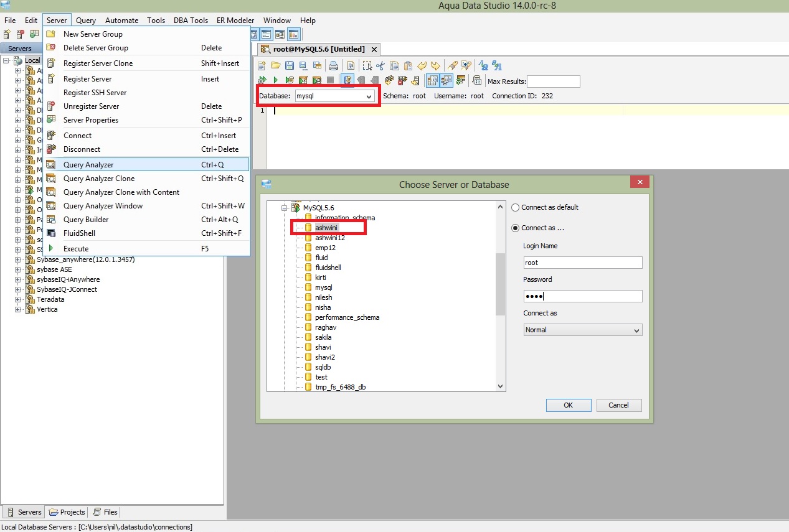Close the root@MySQL5.6 [Untitled] tab
This screenshot has height=532, width=789.
374,49
